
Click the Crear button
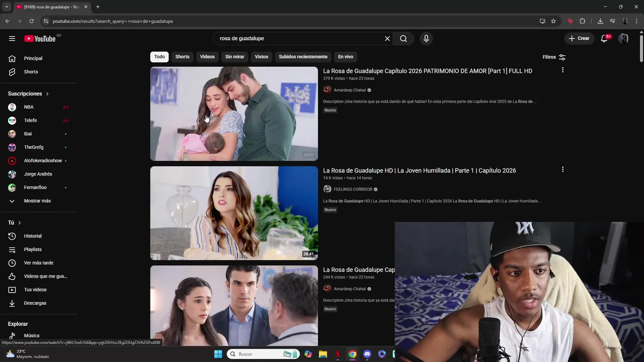[579, 39]
